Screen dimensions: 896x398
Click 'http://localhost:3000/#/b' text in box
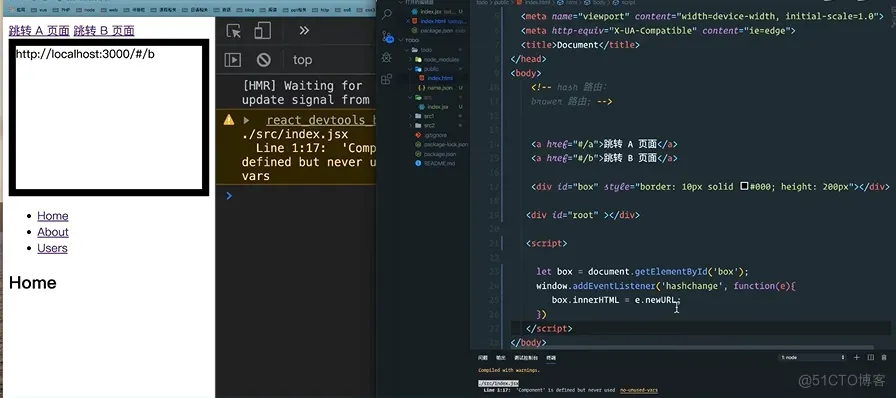point(85,55)
